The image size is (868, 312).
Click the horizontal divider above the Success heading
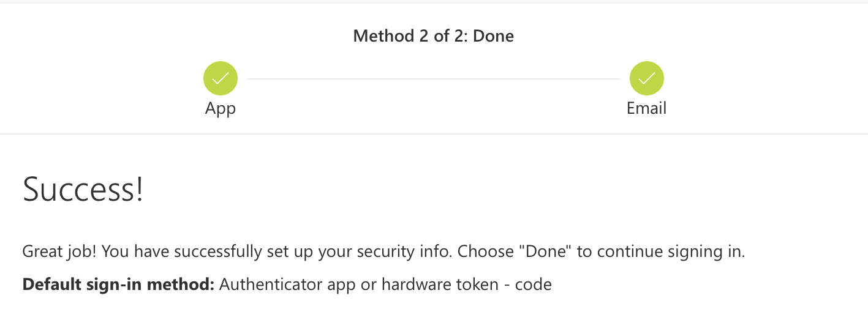434,133
